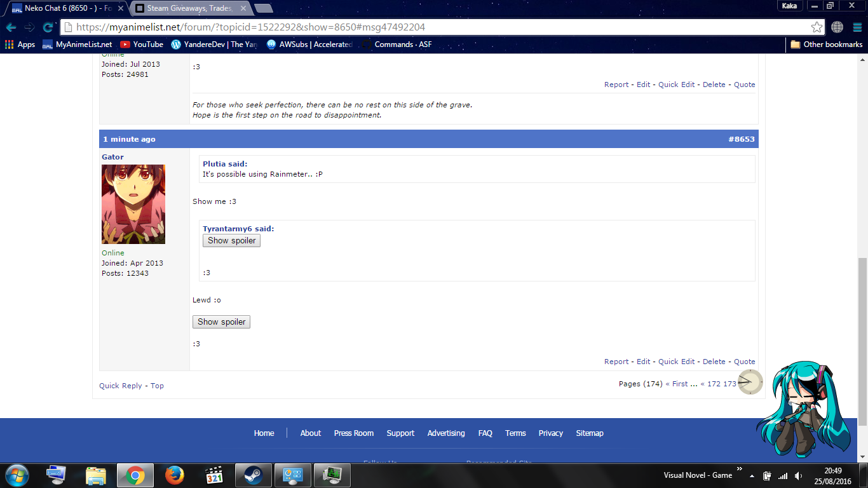Click the Chrome taskbar icon
The height and width of the screenshot is (488, 868).
coord(135,475)
